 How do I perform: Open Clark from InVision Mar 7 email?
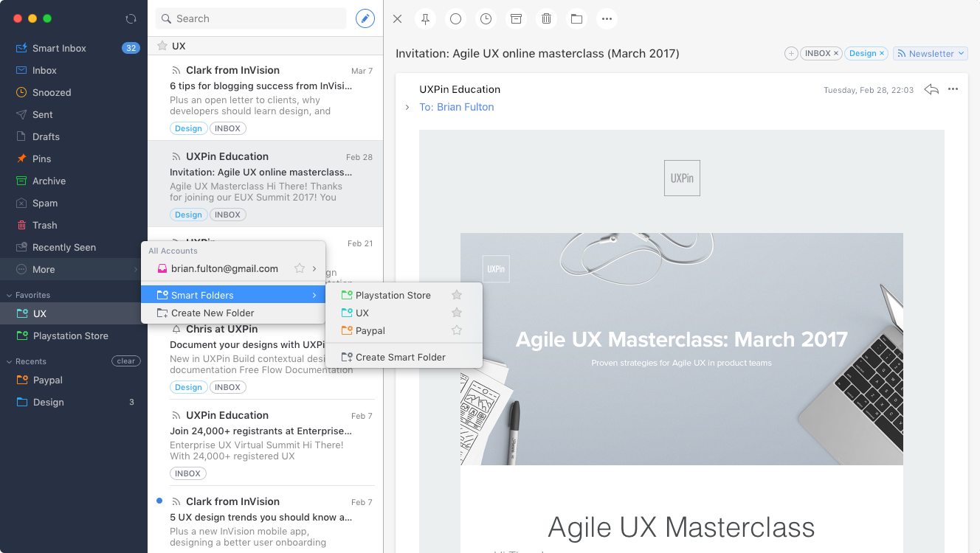click(266, 98)
